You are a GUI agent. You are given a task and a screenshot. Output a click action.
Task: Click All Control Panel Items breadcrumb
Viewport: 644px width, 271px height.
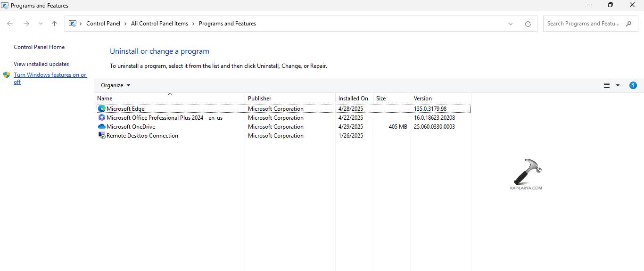[159, 24]
